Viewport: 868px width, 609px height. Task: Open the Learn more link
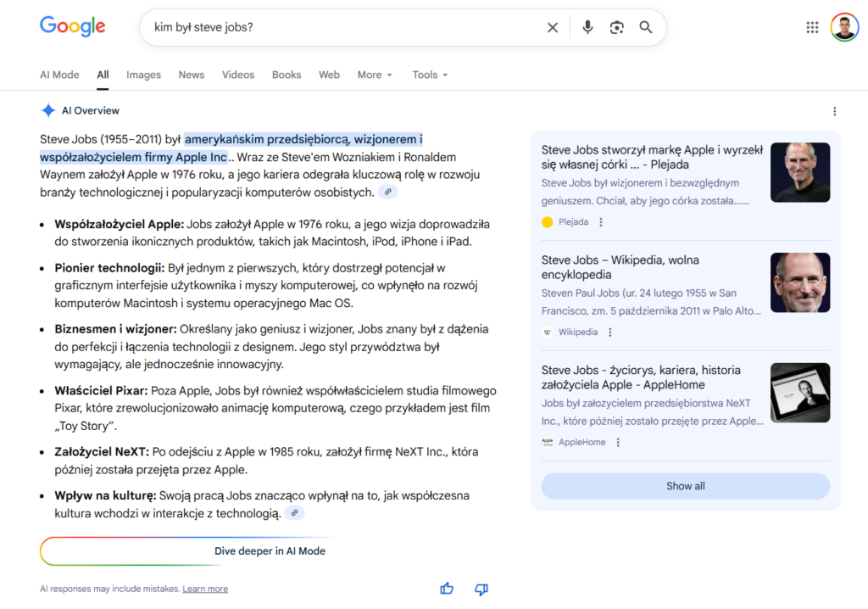[x=205, y=589]
